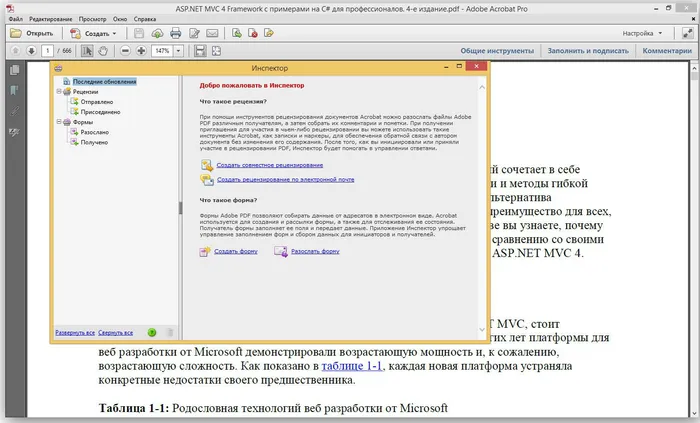Open the bookmarks sidebar icon

15,91
